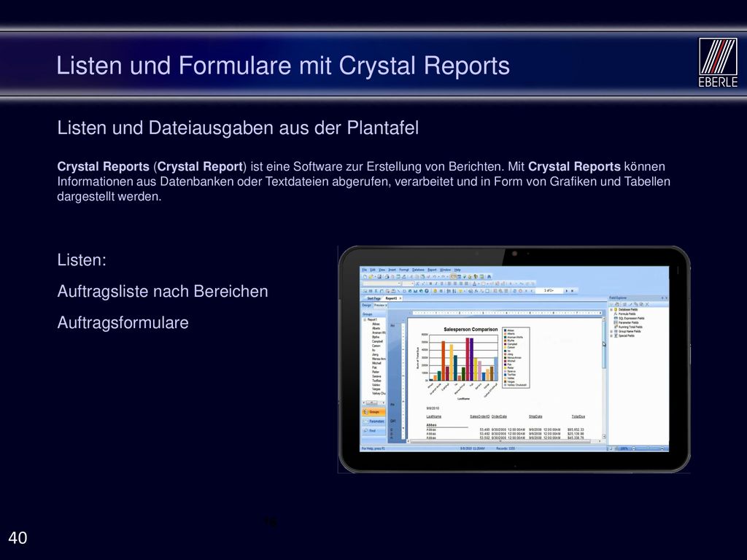Select the Report1 document tab
The width and height of the screenshot is (747, 560).
[x=391, y=298]
